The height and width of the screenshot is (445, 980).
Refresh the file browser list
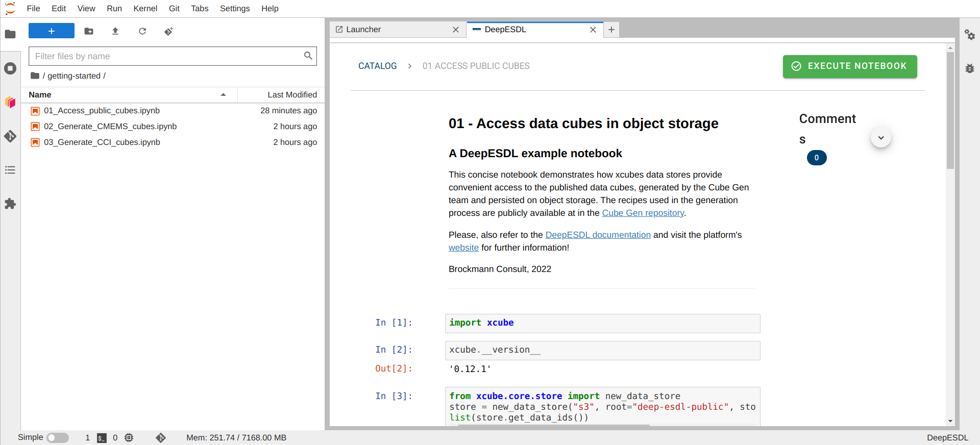[x=142, y=31]
